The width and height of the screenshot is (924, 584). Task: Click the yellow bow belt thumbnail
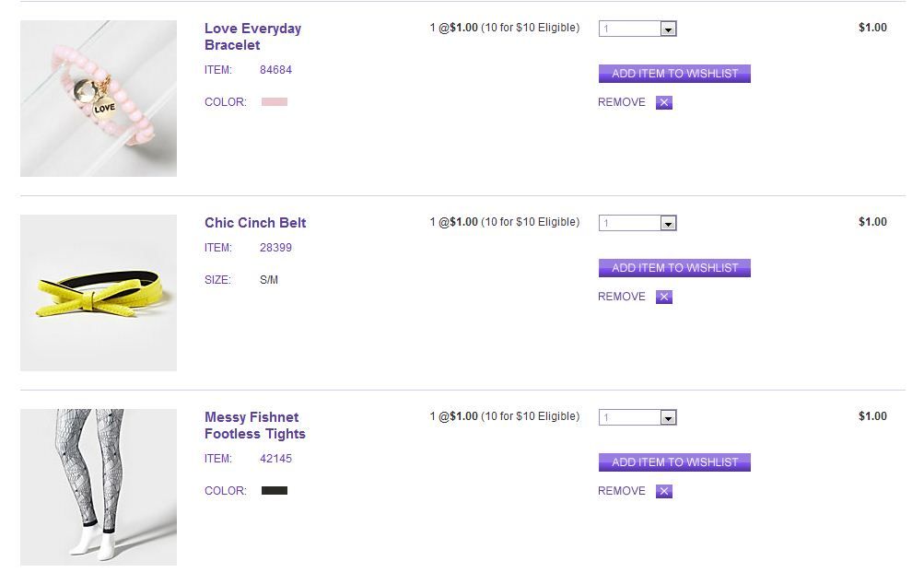tap(99, 293)
